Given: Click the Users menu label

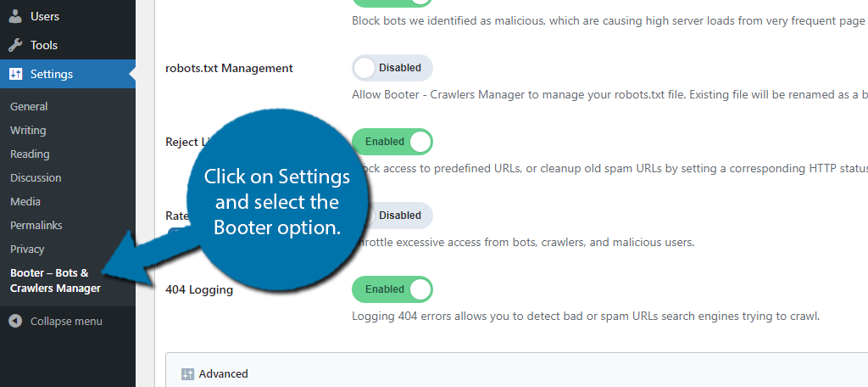Looking at the screenshot, I should [45, 16].
